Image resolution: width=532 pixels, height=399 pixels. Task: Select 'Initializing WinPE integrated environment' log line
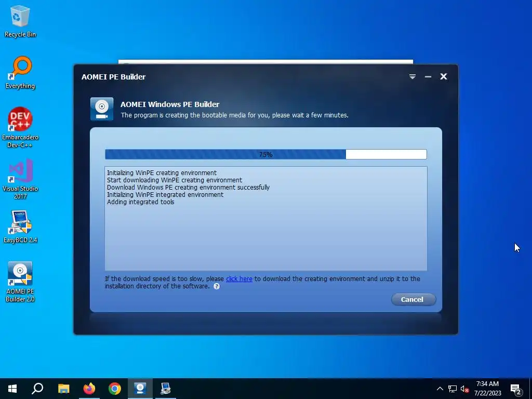(165, 195)
